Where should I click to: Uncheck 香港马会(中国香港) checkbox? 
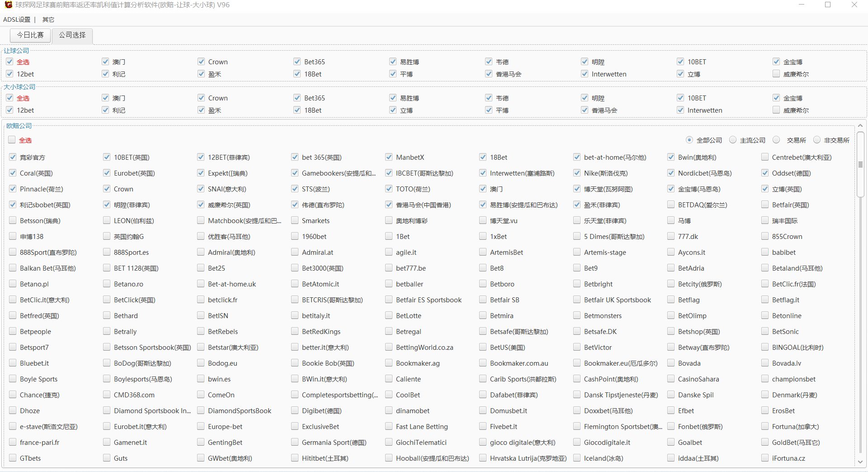[x=389, y=205]
